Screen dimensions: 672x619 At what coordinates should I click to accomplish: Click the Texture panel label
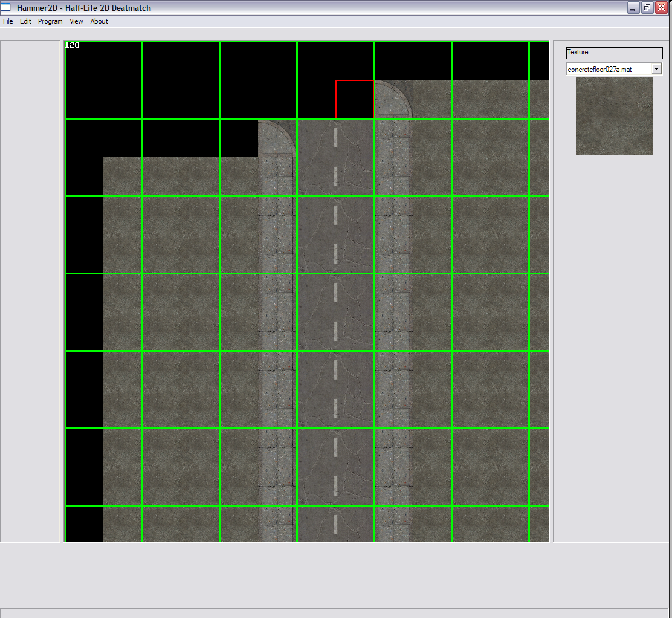tap(614, 53)
